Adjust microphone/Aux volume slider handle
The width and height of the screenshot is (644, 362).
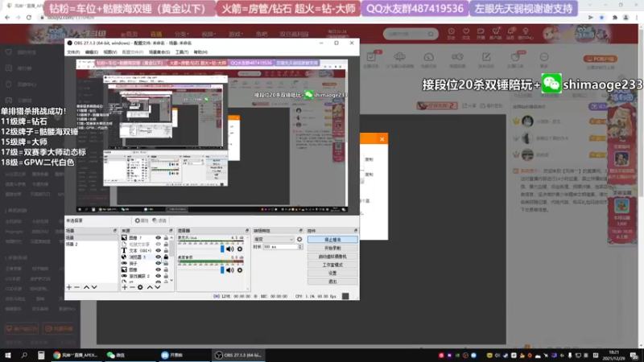(x=222, y=249)
